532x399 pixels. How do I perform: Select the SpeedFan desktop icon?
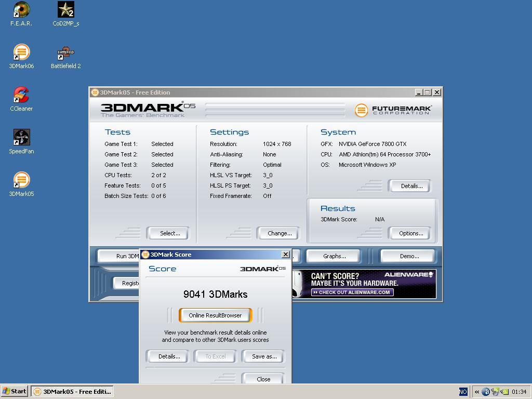pyautogui.click(x=21, y=141)
